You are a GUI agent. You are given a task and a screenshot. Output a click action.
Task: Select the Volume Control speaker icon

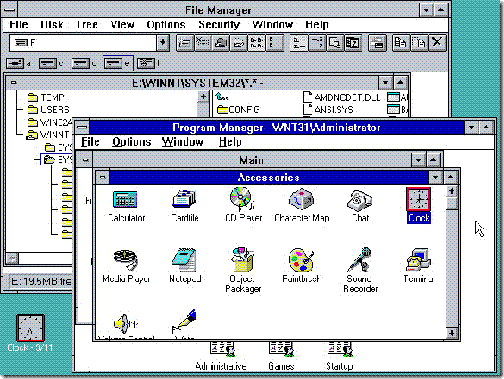pos(125,323)
